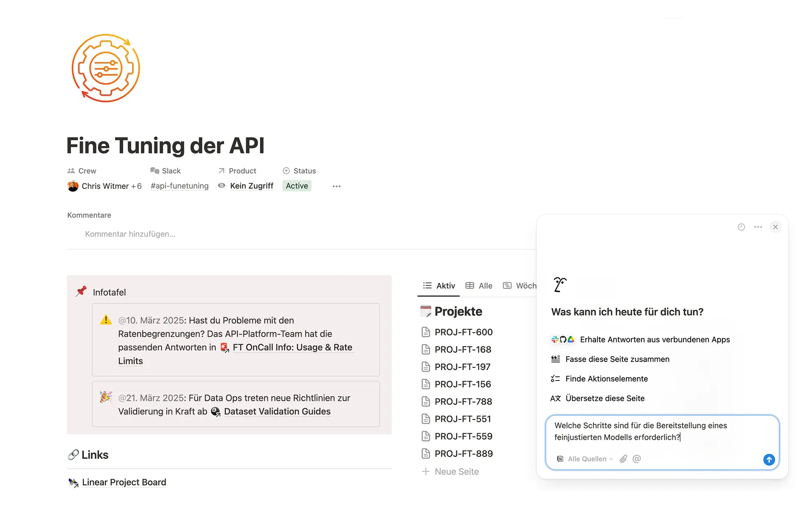Toggle the crossed-eye icon beside Kein Zugriff
The image size is (812, 508).
pyautogui.click(x=222, y=186)
